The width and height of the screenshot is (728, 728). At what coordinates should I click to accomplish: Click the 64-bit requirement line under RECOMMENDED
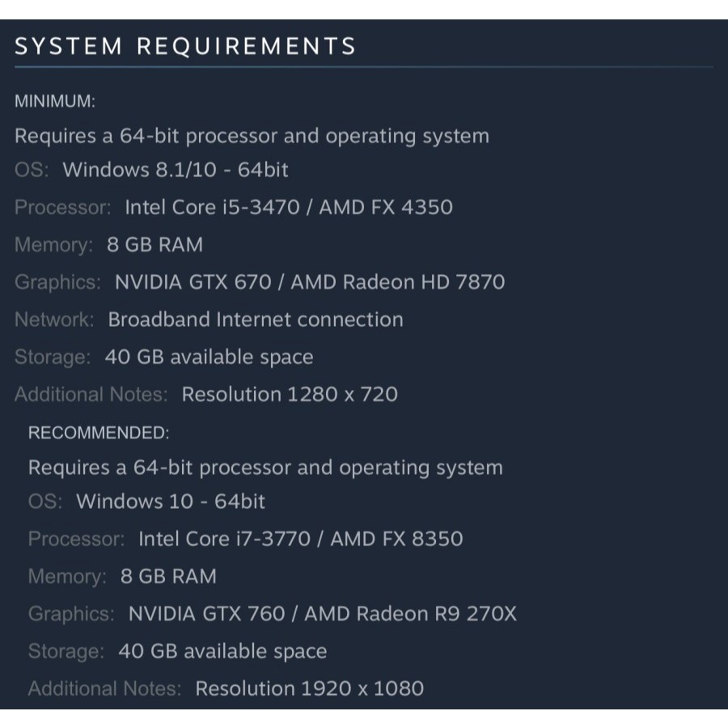click(x=265, y=468)
